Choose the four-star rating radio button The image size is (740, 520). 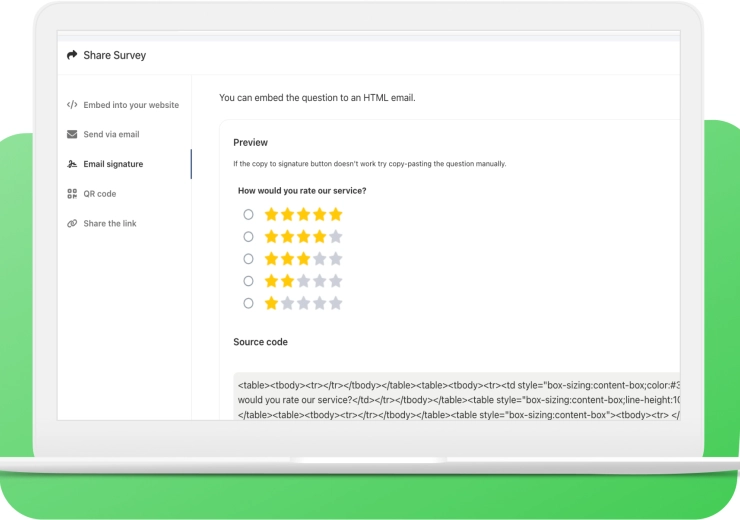pos(248,237)
